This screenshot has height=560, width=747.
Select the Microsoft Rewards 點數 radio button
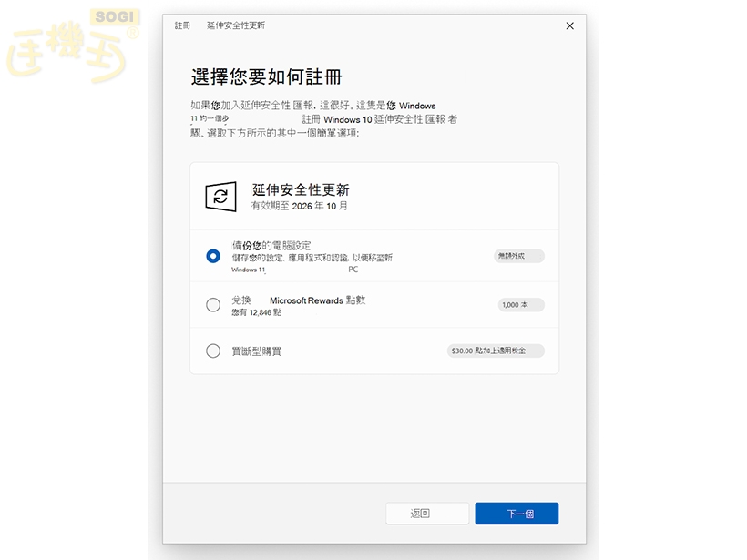(x=213, y=305)
